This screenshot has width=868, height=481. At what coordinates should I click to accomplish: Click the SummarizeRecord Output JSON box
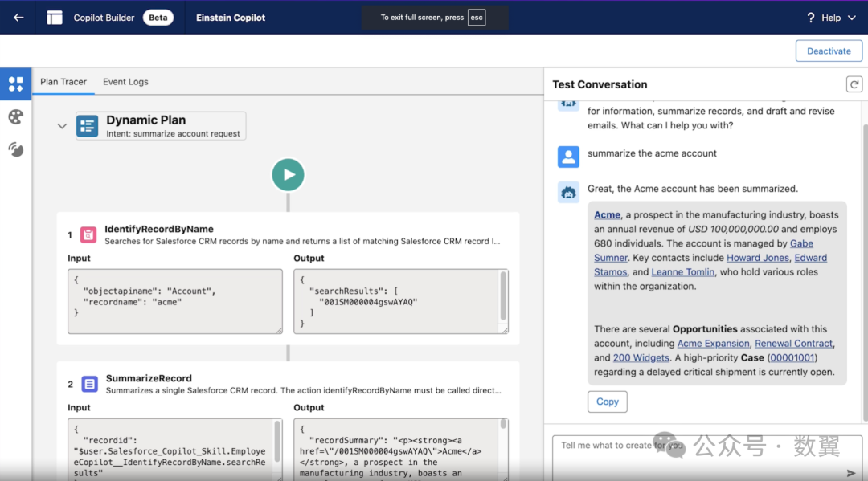click(401, 450)
